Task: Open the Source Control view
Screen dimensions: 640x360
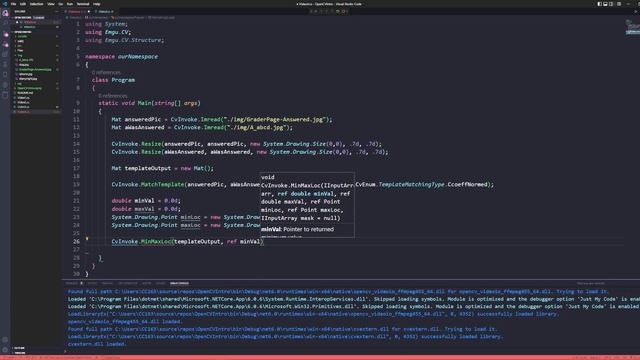Action: tap(5, 34)
